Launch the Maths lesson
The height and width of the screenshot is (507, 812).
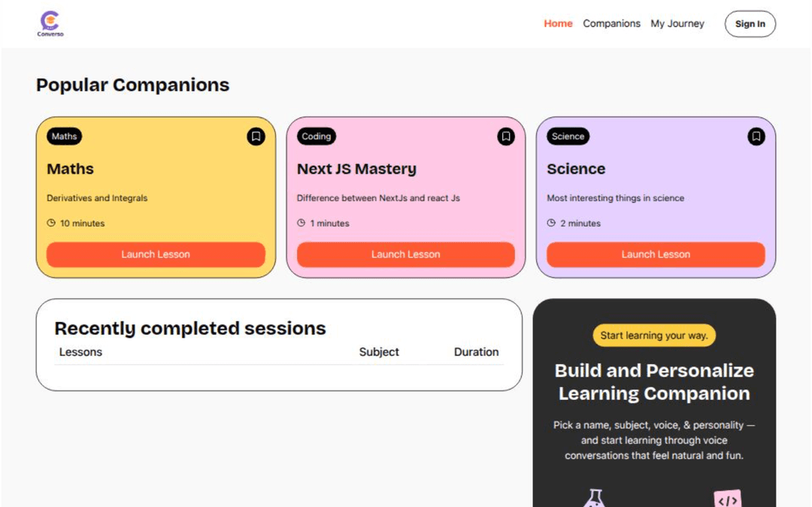pyautogui.click(x=156, y=254)
